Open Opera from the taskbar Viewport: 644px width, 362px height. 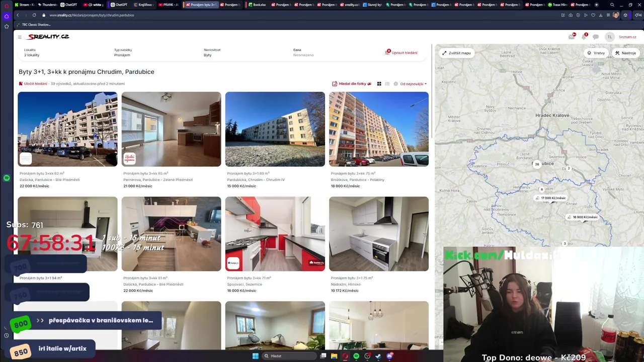(345, 356)
